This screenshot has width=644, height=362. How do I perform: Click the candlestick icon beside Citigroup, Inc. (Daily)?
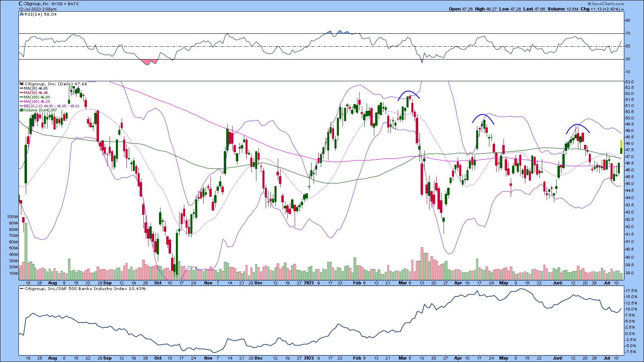[x=21, y=84]
